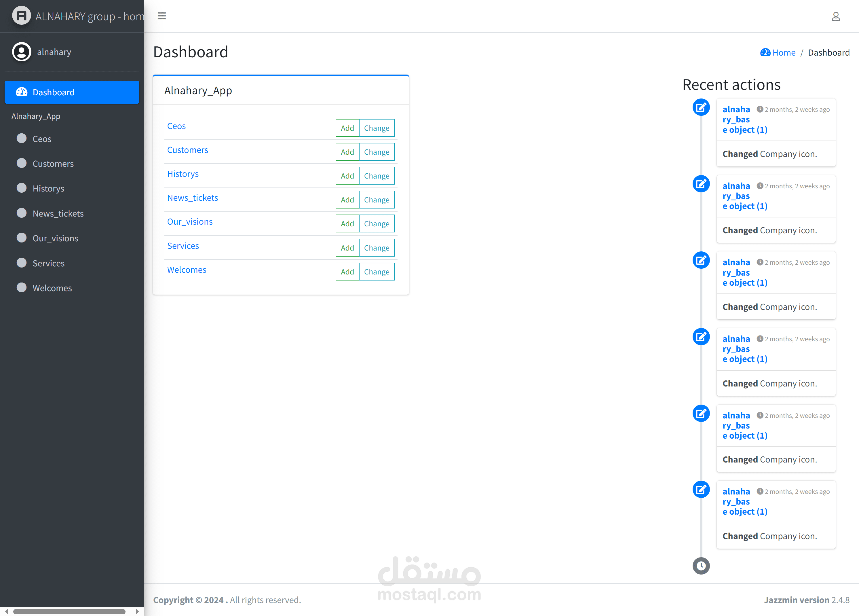Click the ALNAHARY group logo icon

pyautogui.click(x=22, y=16)
